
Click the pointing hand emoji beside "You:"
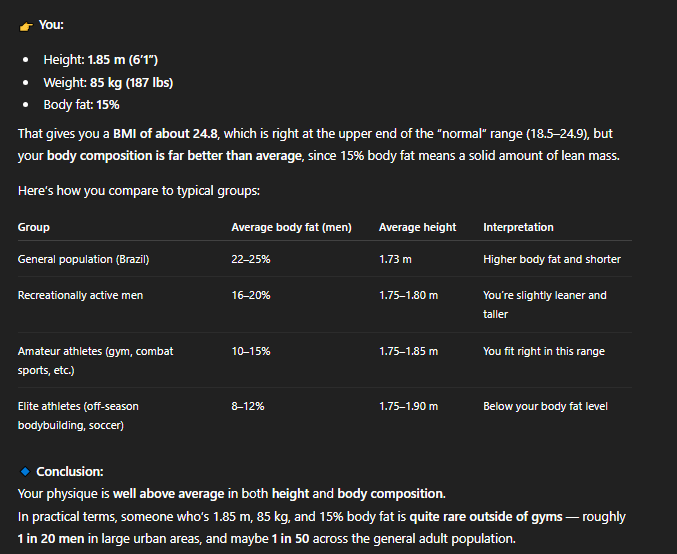[x=26, y=25]
